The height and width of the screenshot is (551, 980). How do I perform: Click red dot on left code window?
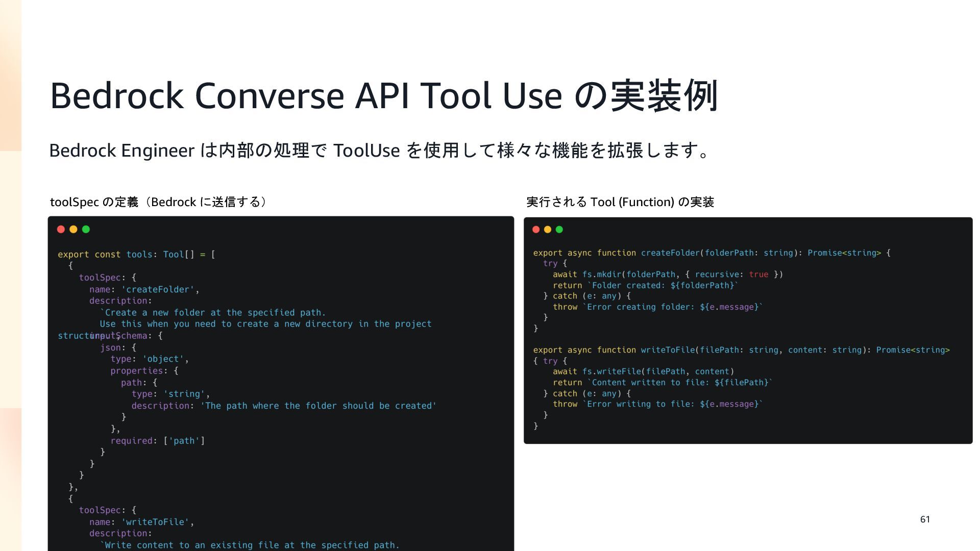(61, 230)
